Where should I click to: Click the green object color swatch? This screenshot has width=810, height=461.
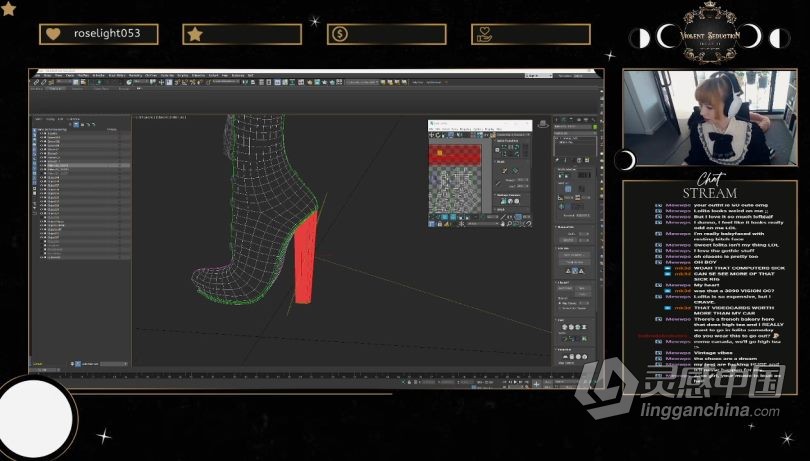[595, 127]
